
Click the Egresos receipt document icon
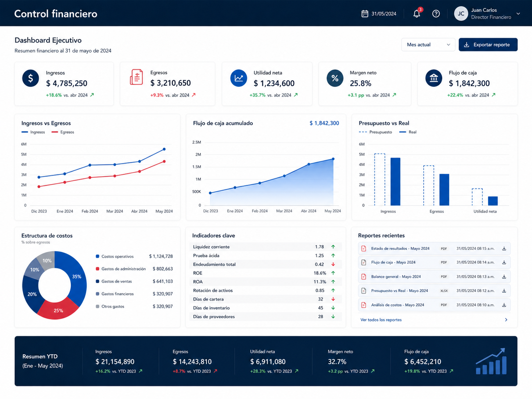(x=136, y=78)
